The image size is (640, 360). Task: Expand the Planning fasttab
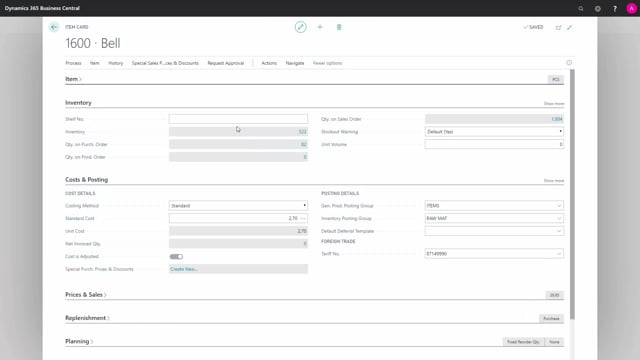point(79,341)
